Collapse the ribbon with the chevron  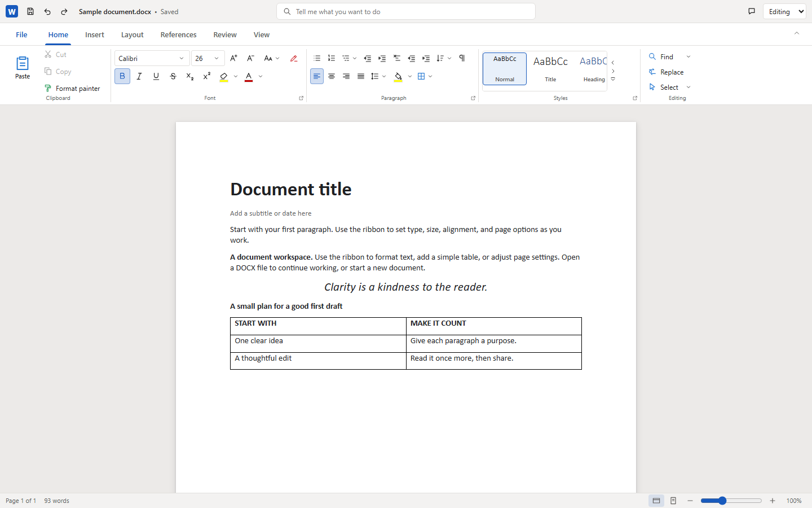click(797, 33)
